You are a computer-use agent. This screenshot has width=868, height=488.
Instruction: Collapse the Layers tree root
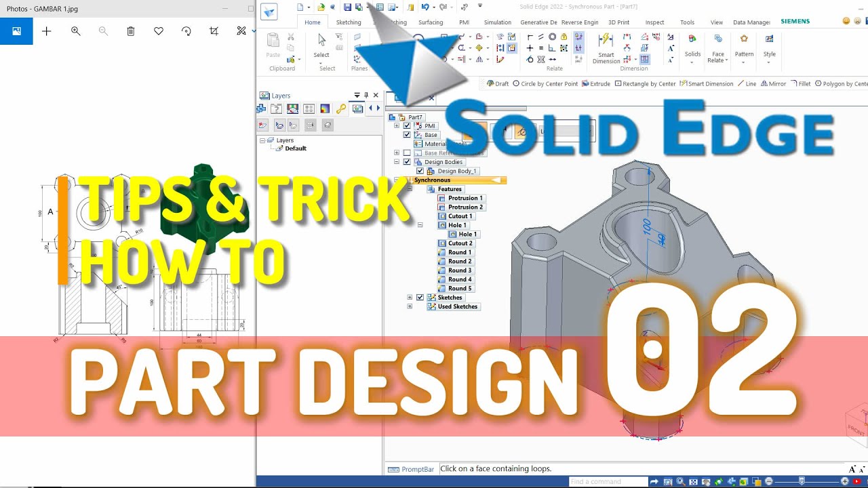(x=262, y=140)
